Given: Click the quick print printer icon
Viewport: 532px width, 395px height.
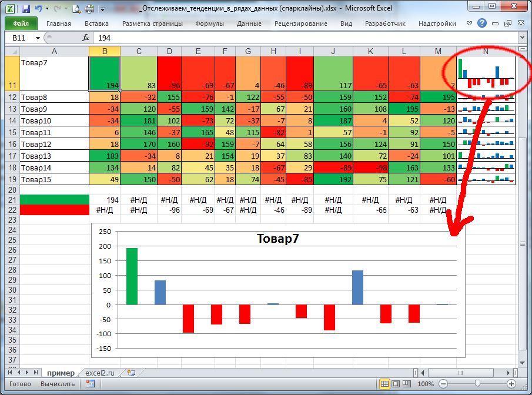Looking at the screenshot, I should (90, 9).
